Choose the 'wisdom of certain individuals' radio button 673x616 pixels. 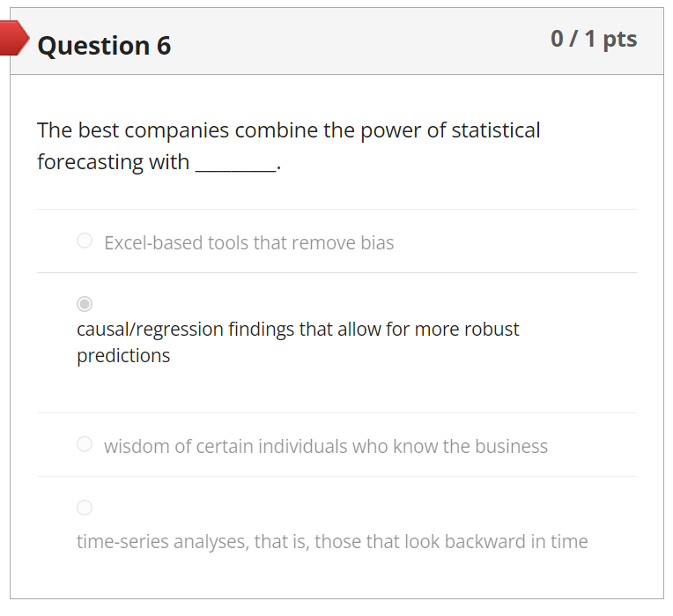85,444
